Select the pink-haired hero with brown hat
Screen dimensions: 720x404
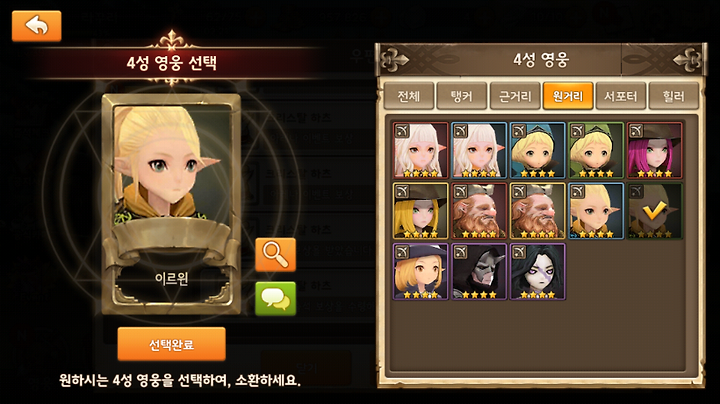coord(654,150)
